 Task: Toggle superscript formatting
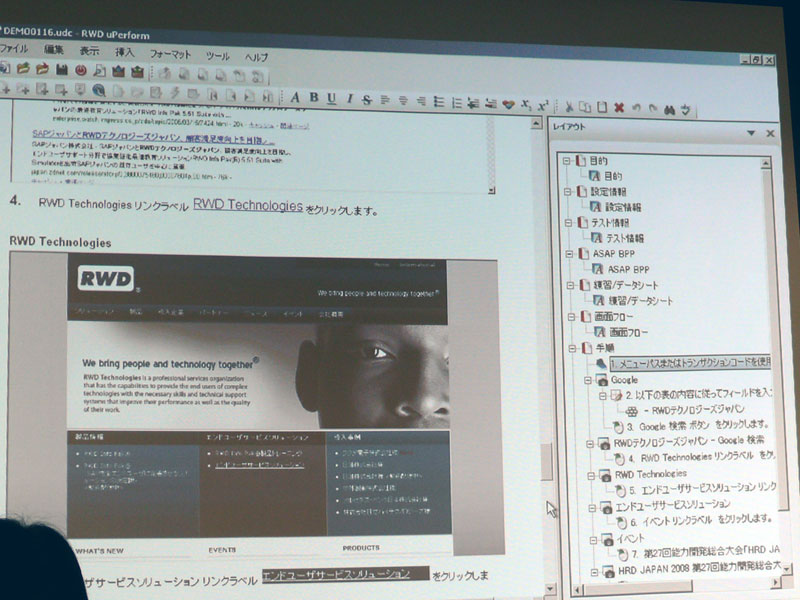tap(543, 105)
